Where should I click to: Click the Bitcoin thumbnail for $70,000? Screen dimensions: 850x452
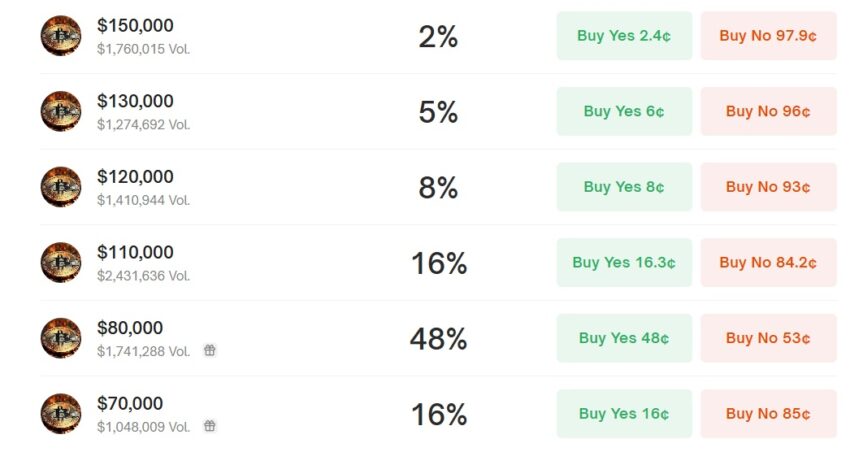coord(61,414)
